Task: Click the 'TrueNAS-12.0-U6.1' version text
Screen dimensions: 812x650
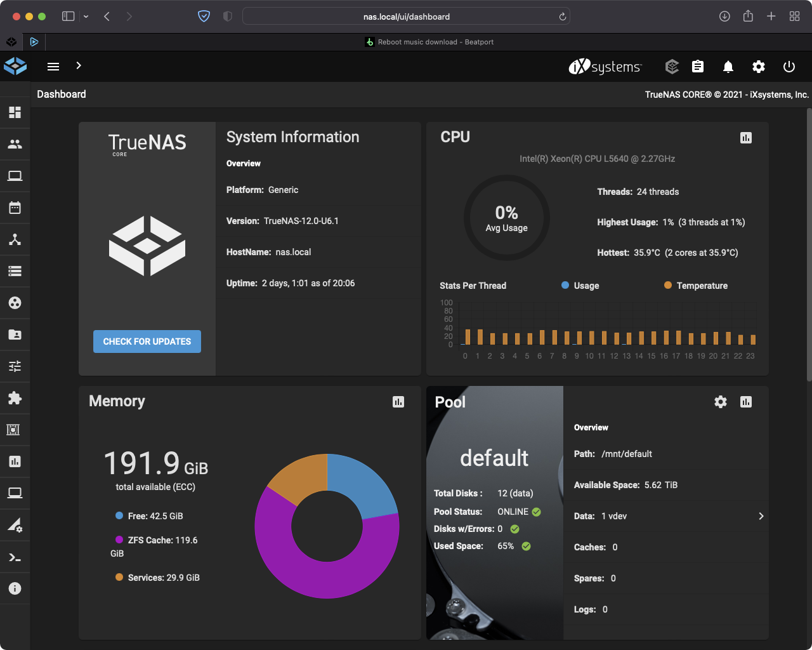Action: point(301,221)
